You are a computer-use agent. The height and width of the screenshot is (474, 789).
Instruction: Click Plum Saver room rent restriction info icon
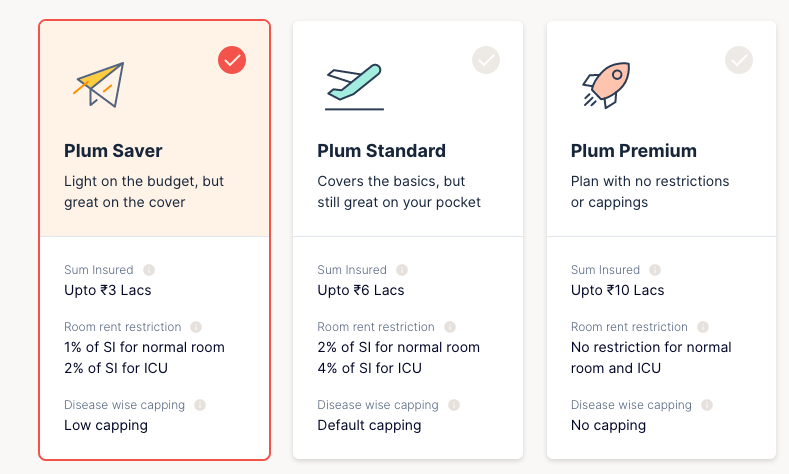(x=196, y=327)
